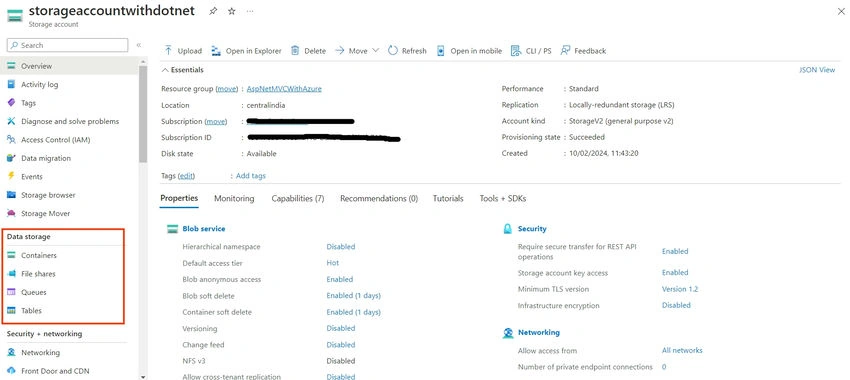Click the Refresh circular arrow icon
The height and width of the screenshot is (380, 850).
[x=393, y=50]
